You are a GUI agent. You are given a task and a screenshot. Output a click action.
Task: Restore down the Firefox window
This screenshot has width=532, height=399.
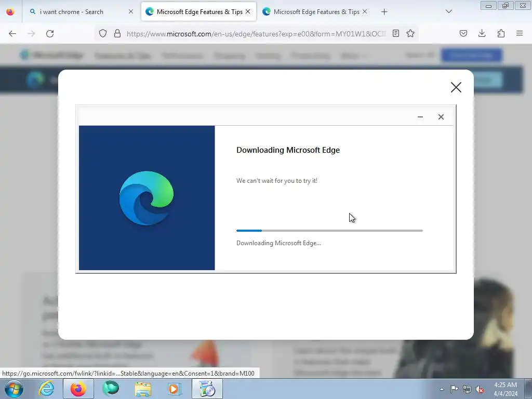(506, 6)
